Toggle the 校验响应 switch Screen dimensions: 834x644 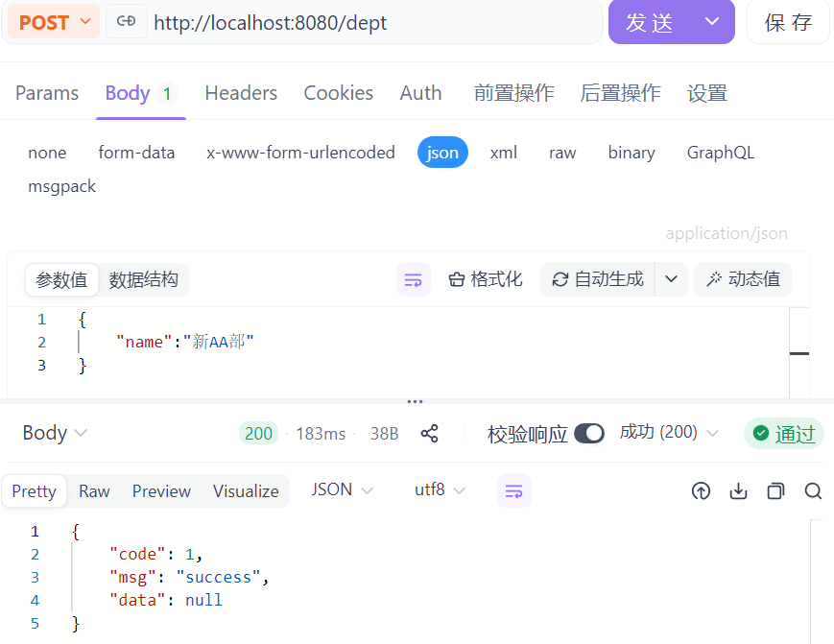click(x=589, y=434)
